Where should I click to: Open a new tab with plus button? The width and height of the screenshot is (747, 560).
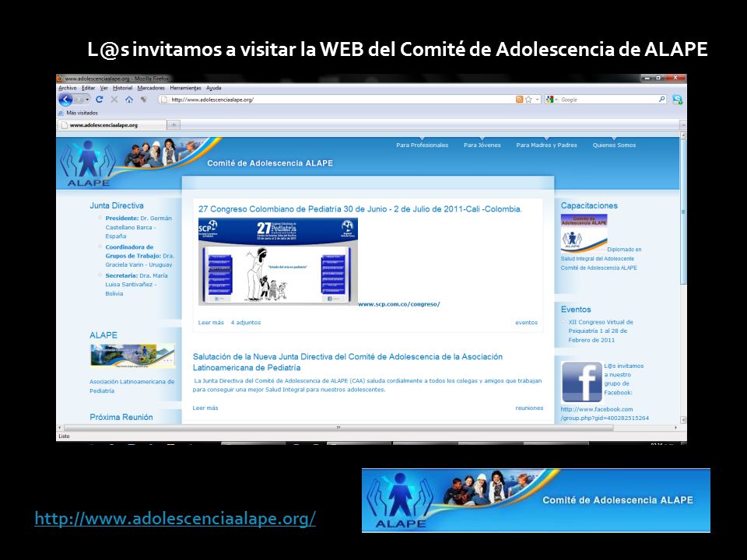click(174, 125)
